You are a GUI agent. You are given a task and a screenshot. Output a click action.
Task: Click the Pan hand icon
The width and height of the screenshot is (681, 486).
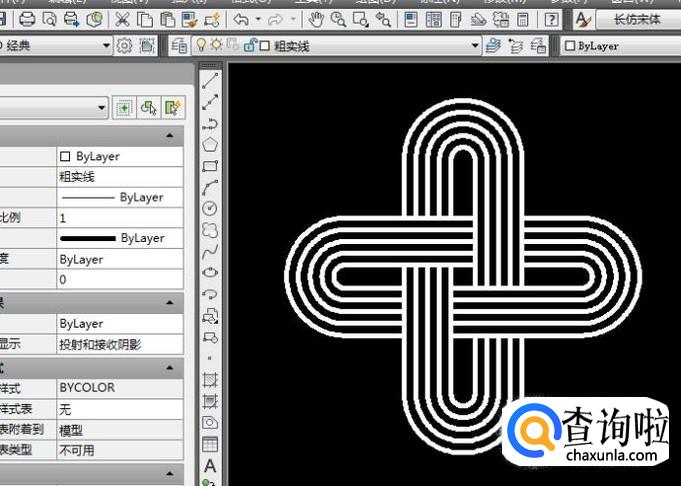(316, 19)
